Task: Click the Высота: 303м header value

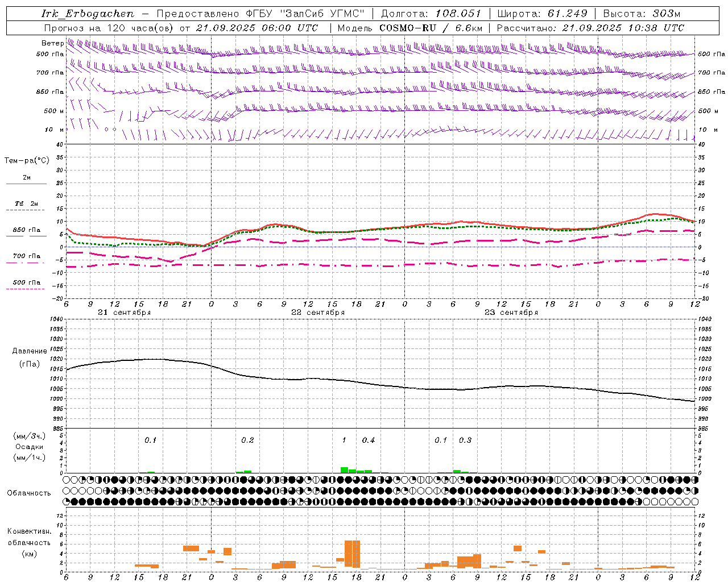Action: 642,14
